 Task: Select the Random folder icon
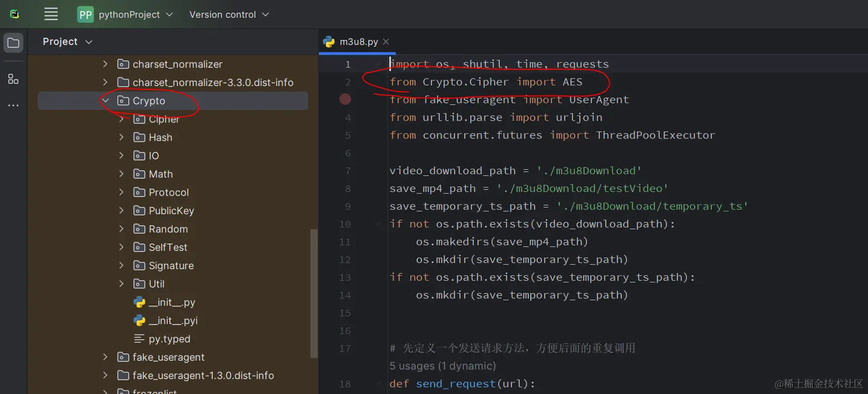(x=139, y=229)
